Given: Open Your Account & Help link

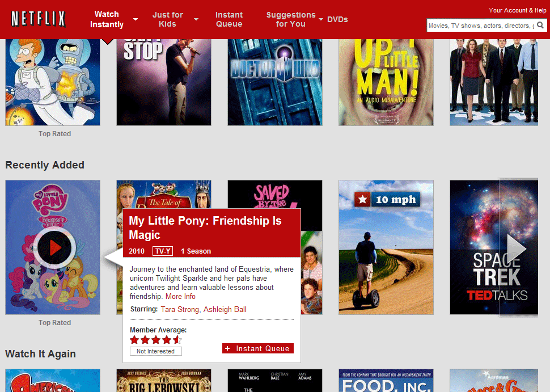Looking at the screenshot, I should pos(517,10).
